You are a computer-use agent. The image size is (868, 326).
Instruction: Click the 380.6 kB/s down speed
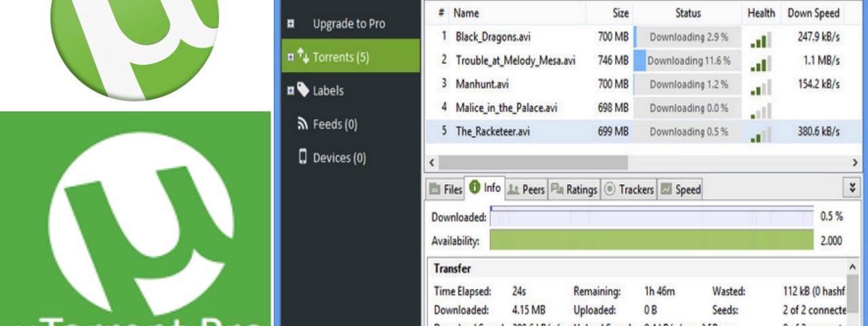coord(818,131)
